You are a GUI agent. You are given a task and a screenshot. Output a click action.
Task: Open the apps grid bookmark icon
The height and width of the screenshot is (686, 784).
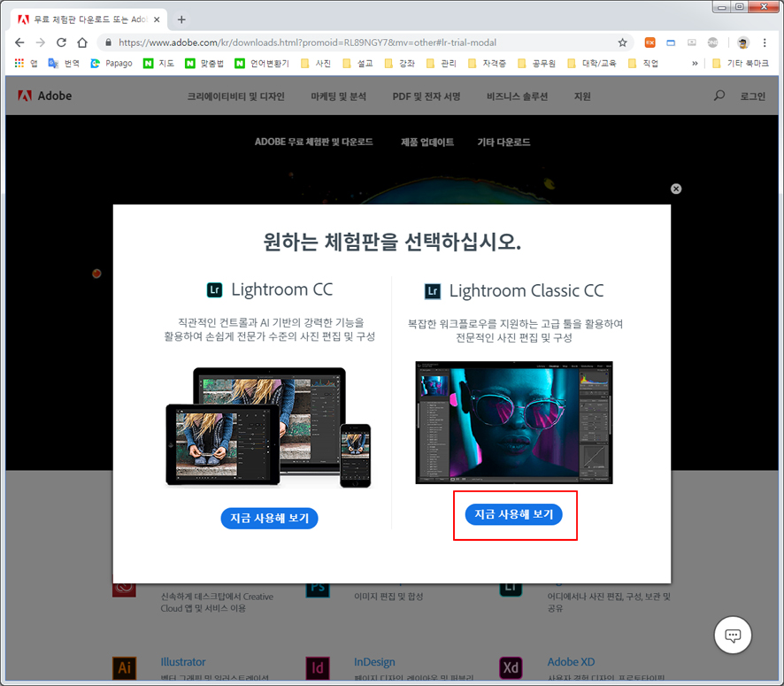[19, 63]
